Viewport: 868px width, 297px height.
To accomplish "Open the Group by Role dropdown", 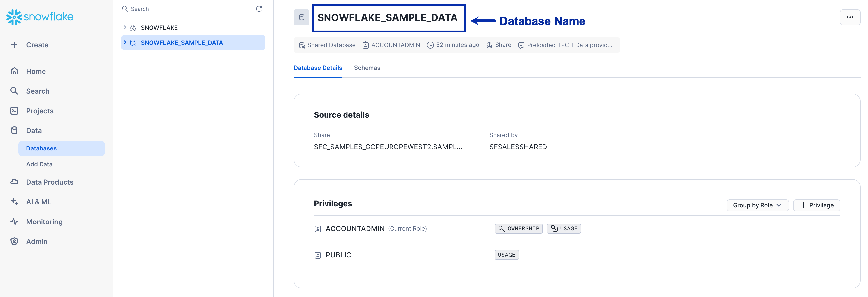I will [757, 205].
